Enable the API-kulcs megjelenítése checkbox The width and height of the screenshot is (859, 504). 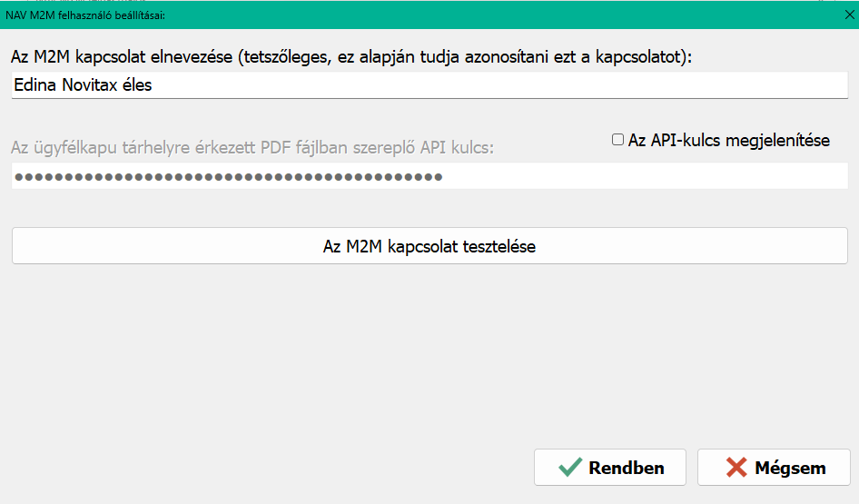617,140
